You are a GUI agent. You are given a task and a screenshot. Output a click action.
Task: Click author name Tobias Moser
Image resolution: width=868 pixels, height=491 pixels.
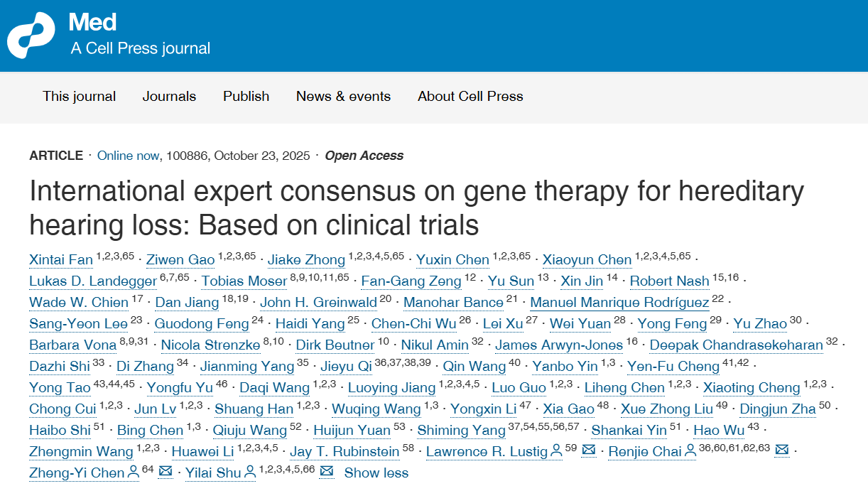(244, 281)
